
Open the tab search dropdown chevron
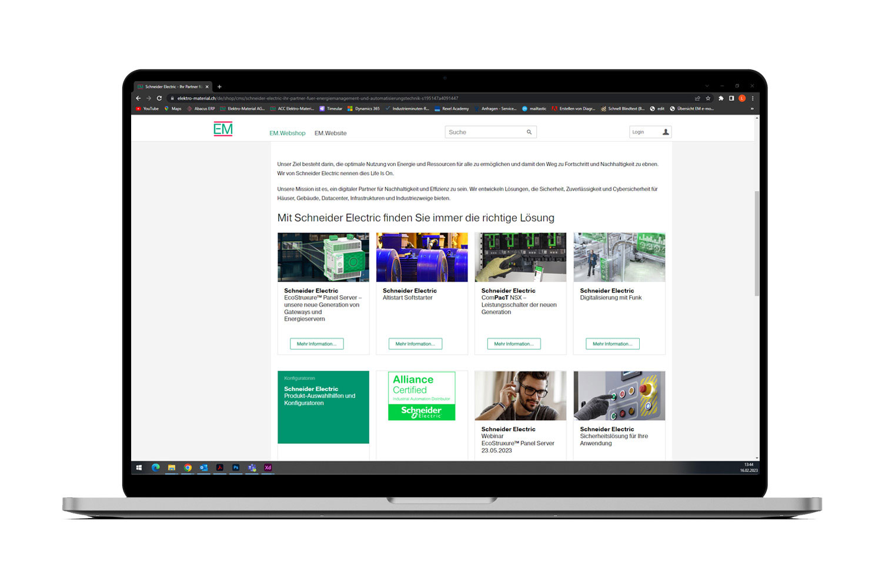click(x=707, y=86)
